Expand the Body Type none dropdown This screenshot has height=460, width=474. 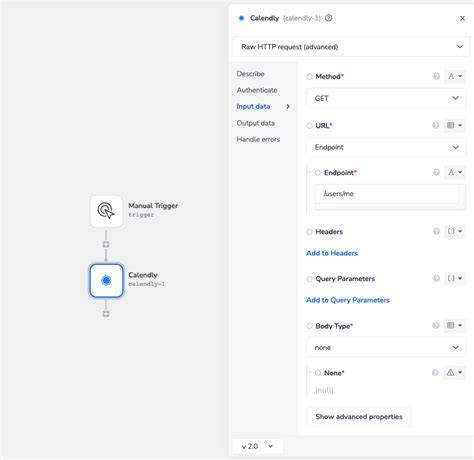(386, 348)
